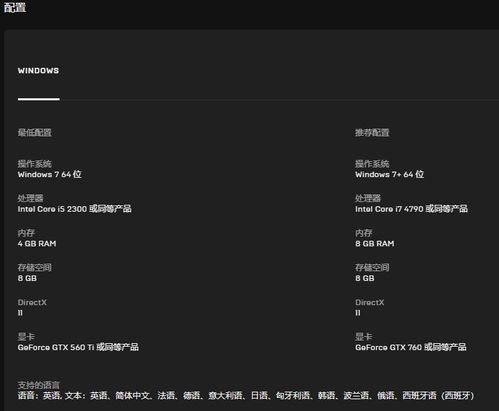Screen dimensions: 499x411
Task: Click the 支持的语言 label
Action: pos(39,385)
